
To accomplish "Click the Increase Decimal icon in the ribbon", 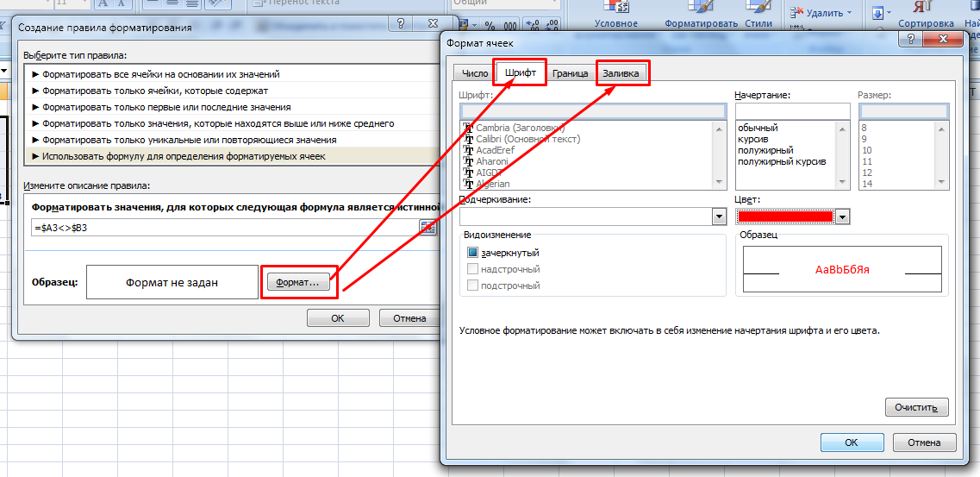I will tap(532, 26).
